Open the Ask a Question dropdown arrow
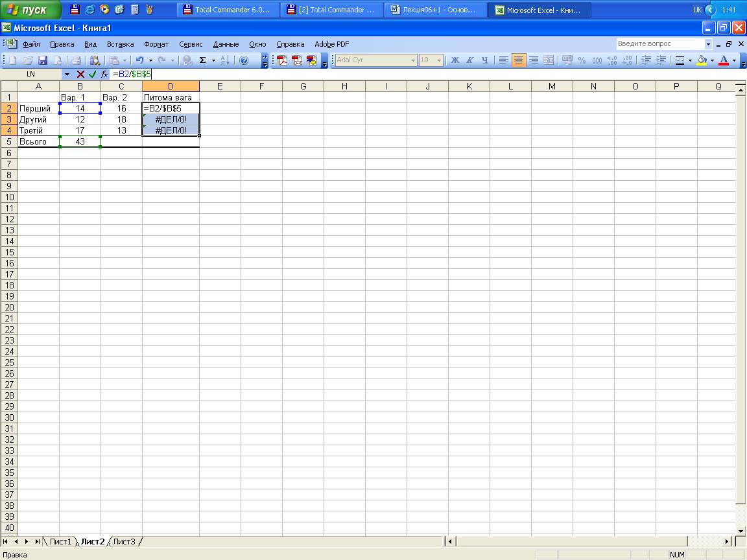 tap(708, 44)
